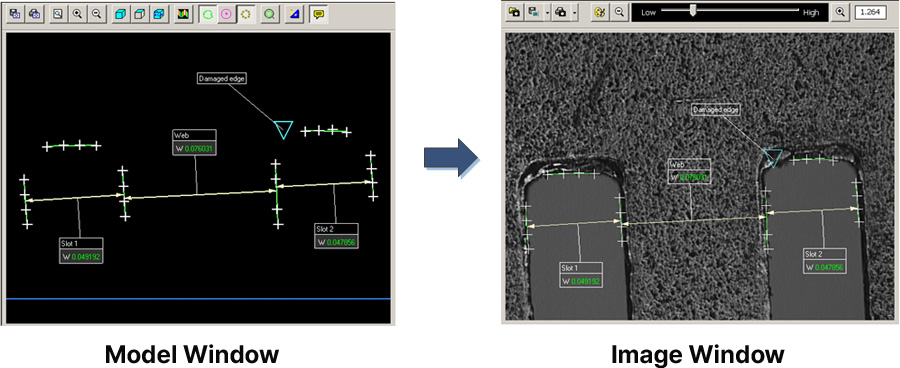Select the wireframe cube view icon
900x368 pixels.
click(139, 15)
